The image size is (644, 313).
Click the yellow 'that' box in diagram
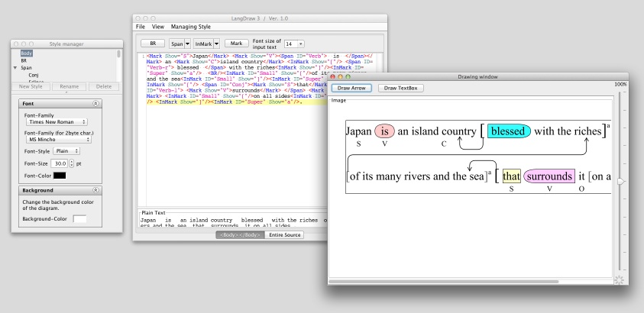[x=511, y=176]
